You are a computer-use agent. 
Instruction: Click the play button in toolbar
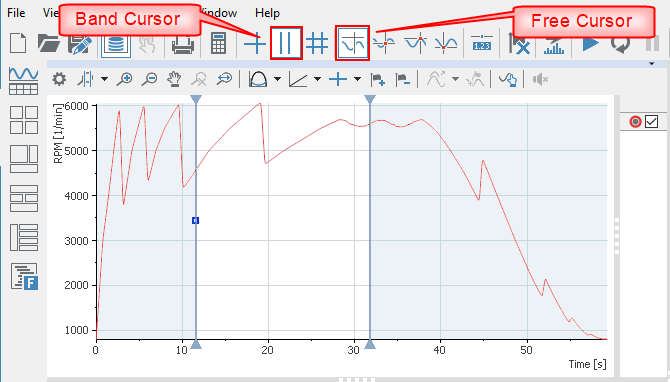coord(591,43)
